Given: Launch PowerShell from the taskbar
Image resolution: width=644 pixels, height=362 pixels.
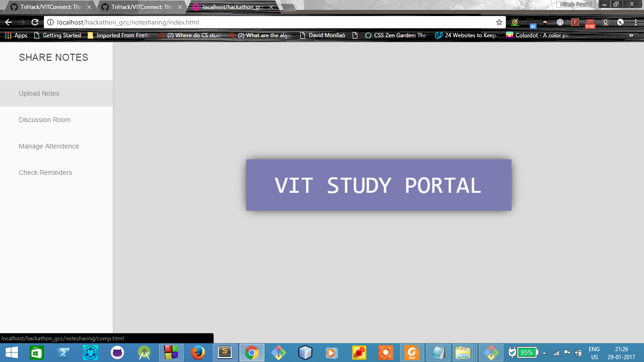Looking at the screenshot, I should [x=64, y=353].
